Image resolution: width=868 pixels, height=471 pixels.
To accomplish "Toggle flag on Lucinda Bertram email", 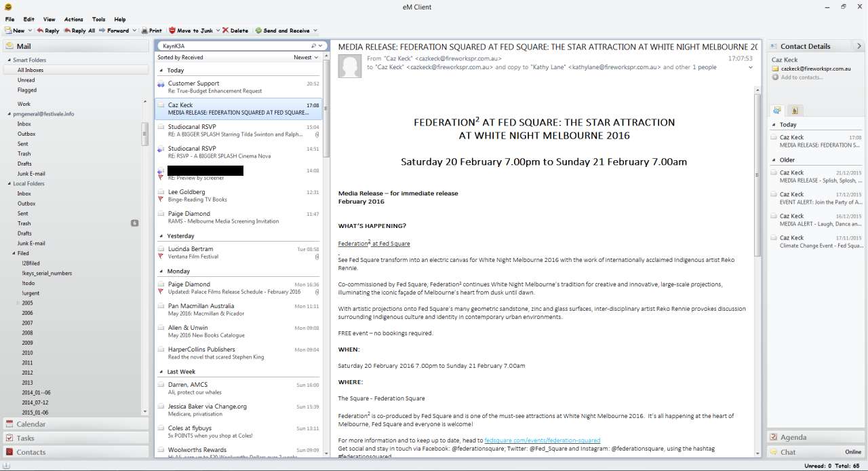I will [x=161, y=257].
